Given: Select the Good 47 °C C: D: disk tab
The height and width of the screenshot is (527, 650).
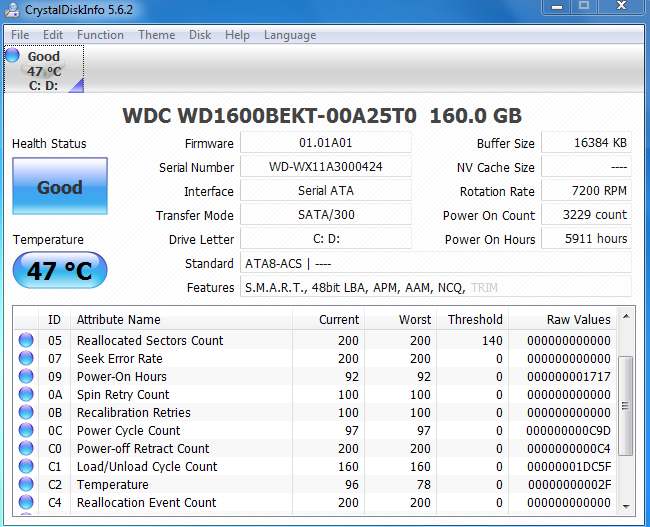Looking at the screenshot, I should (x=44, y=69).
